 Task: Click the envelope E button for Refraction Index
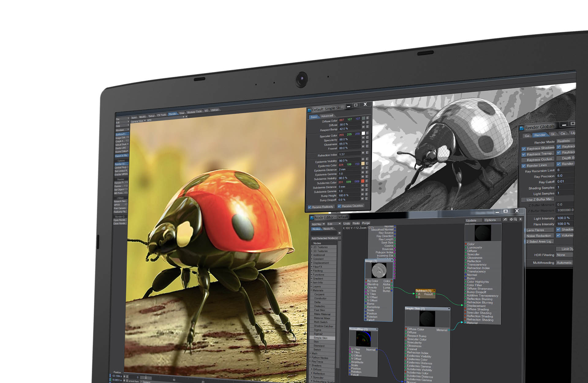click(x=367, y=152)
